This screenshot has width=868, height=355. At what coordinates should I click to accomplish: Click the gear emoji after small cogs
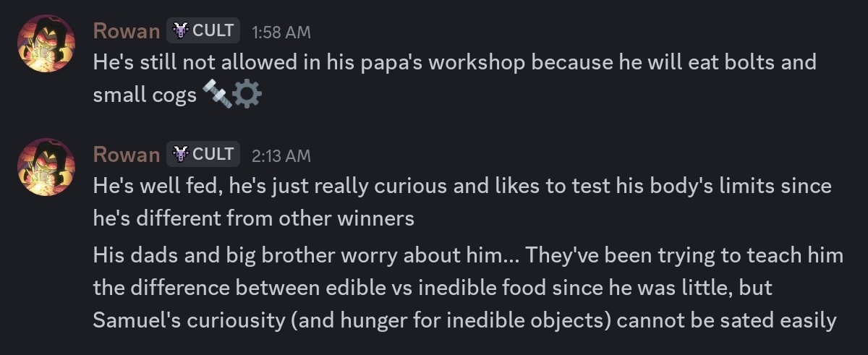click(x=247, y=95)
